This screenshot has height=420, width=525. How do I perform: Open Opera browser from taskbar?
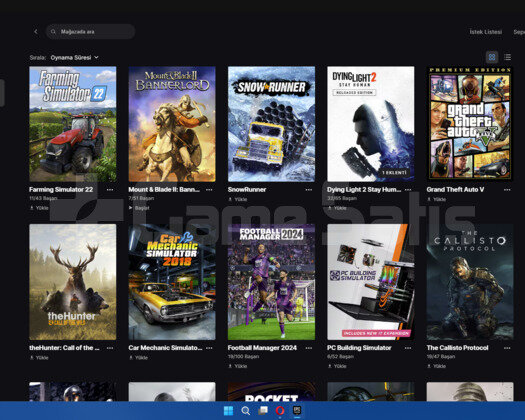pos(280,411)
